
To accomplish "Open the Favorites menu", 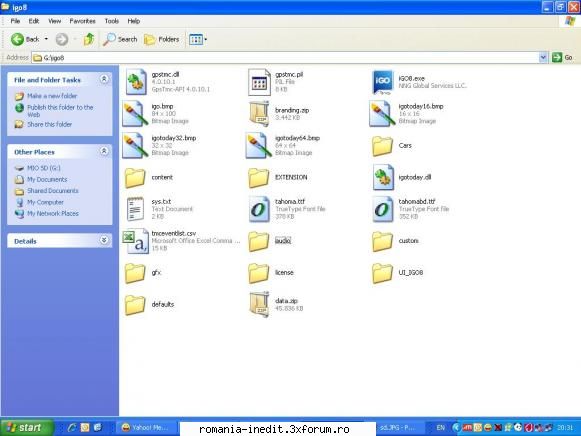I will pos(82,21).
